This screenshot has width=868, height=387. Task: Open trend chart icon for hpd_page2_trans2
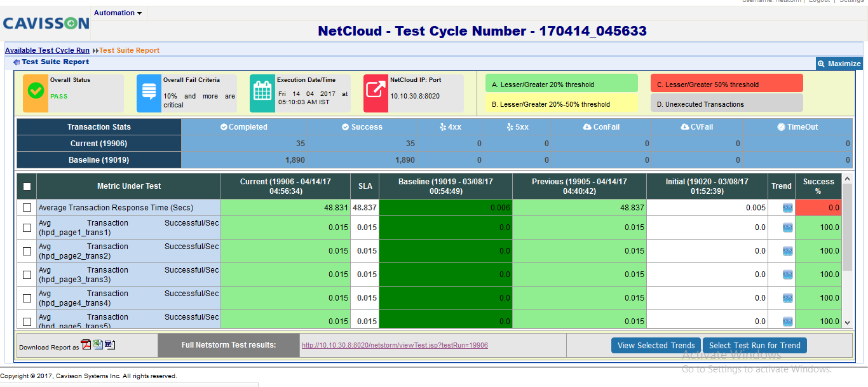tap(788, 251)
